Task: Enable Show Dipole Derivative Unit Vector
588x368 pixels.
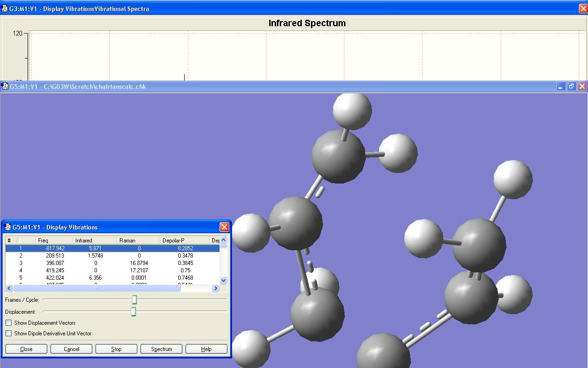Action: click(9, 333)
